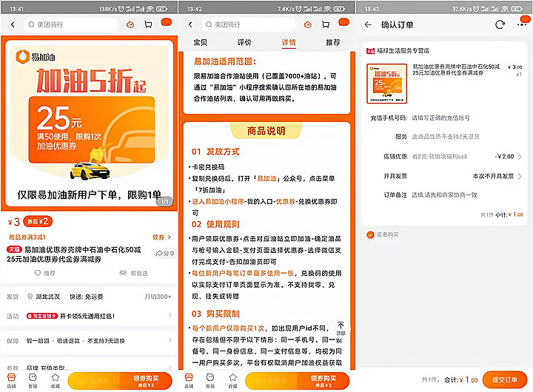Tap 收藏 star in left bottom bar
This screenshot has height=392, width=533.
(56, 380)
